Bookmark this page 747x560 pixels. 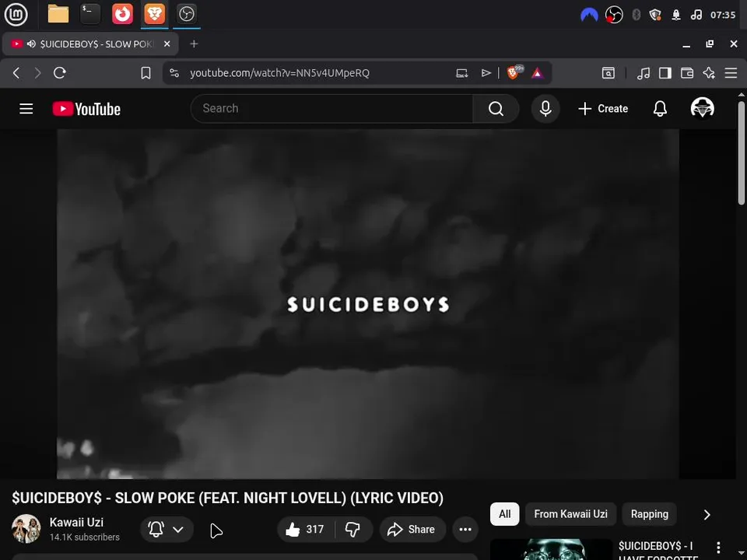(x=146, y=73)
